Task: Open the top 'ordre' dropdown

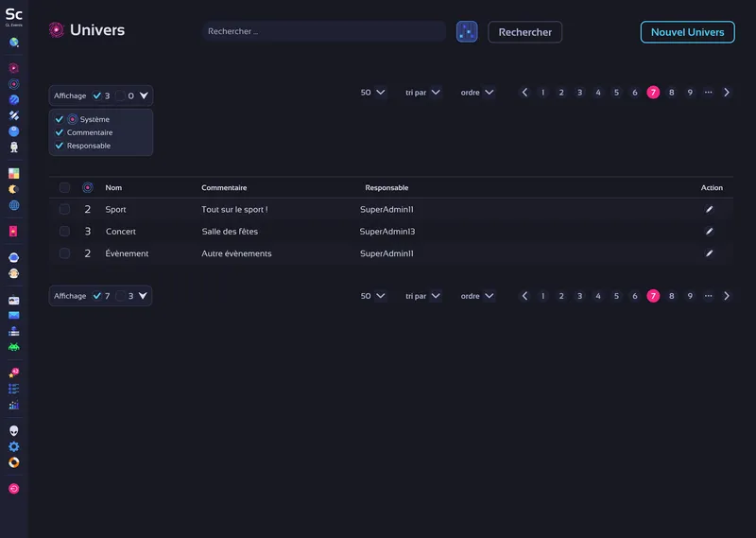Action: tap(477, 93)
